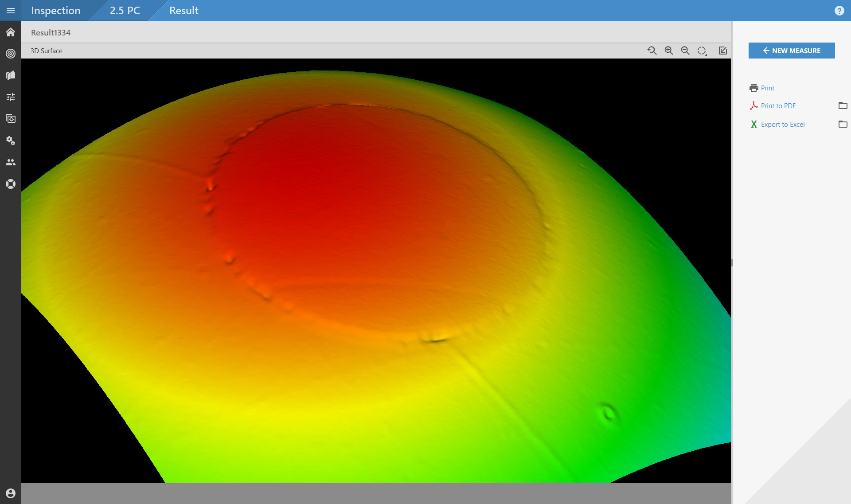
Task: Open the reports sidebar icon
Action: [x=10, y=75]
